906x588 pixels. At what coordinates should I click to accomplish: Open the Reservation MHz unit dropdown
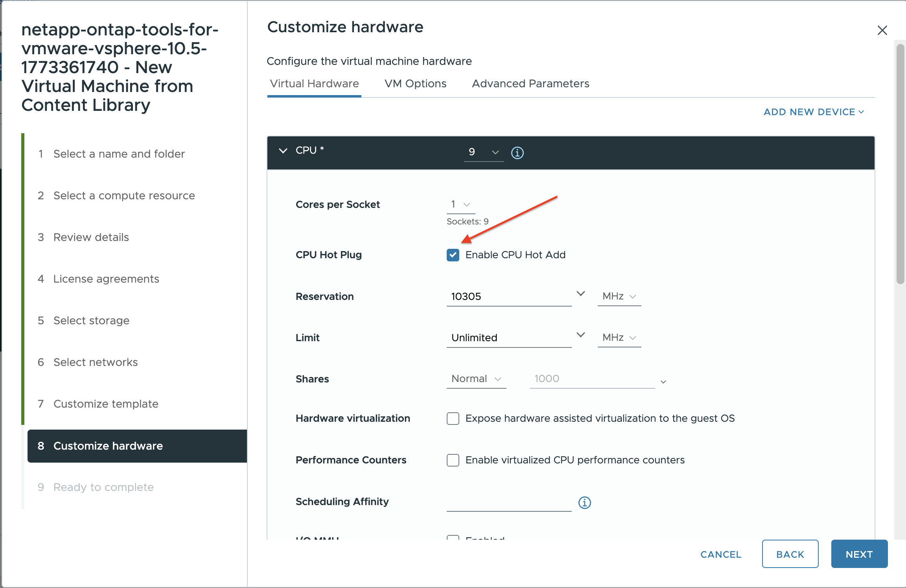click(619, 296)
